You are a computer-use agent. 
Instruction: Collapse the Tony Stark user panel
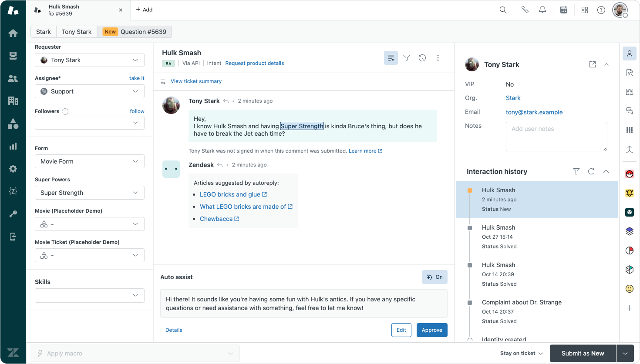(x=606, y=64)
